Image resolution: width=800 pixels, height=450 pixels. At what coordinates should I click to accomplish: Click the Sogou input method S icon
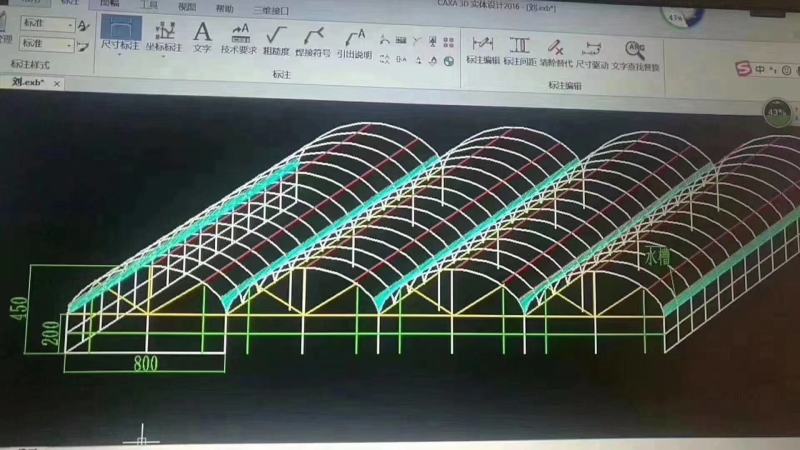coord(743,68)
